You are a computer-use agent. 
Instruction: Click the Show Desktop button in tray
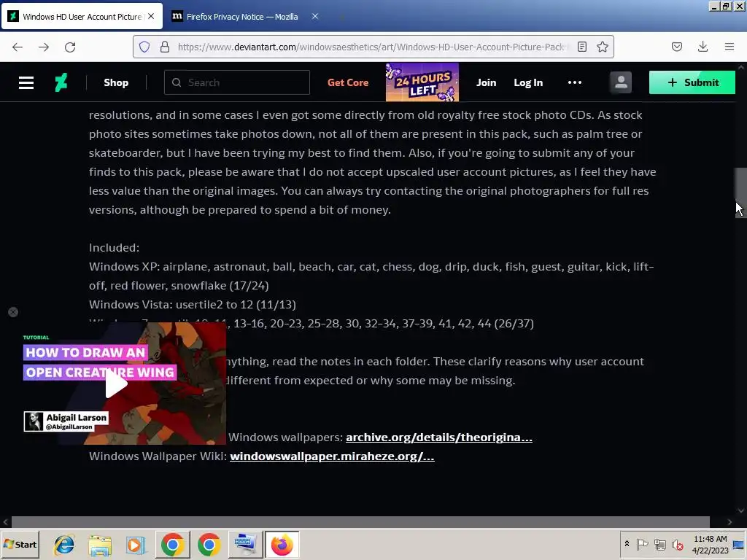(739, 544)
